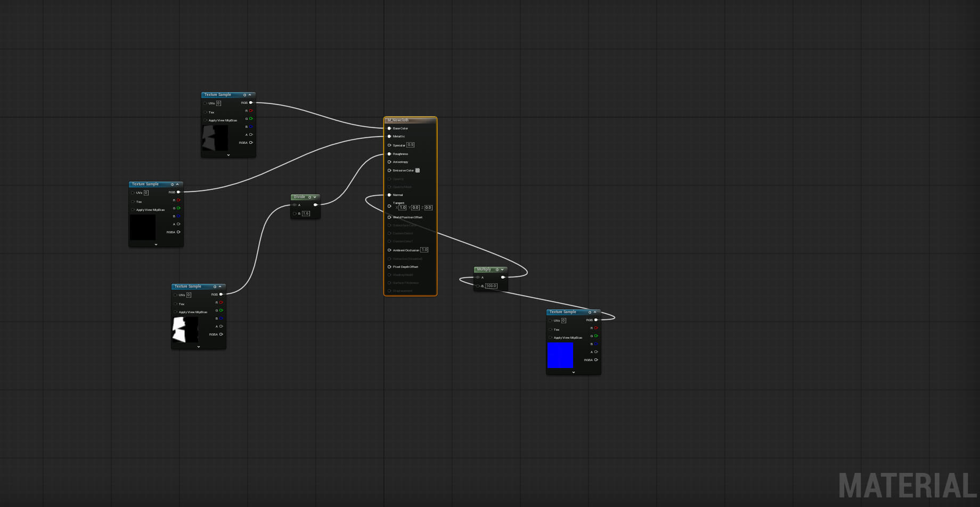Collapse the blue-preview Texture Sample node header caret
980x507 pixels.
tap(595, 312)
